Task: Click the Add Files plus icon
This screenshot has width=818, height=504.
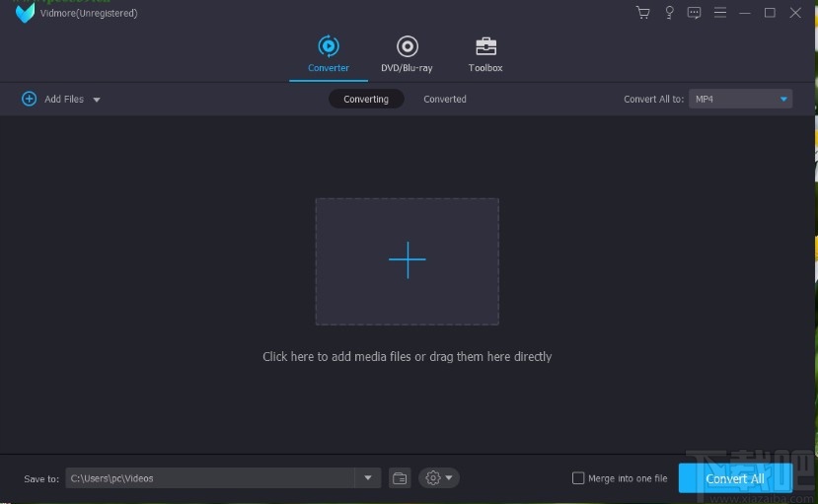Action: click(x=30, y=99)
